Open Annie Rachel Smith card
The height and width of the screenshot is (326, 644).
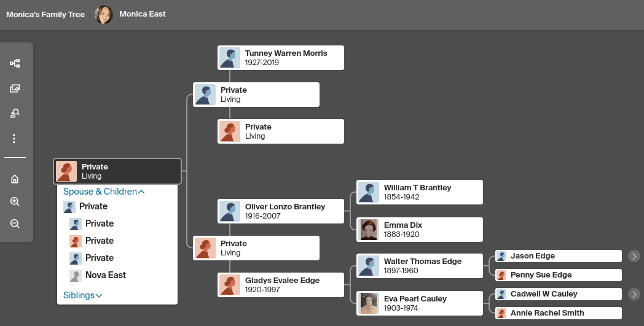pyautogui.click(x=559, y=313)
